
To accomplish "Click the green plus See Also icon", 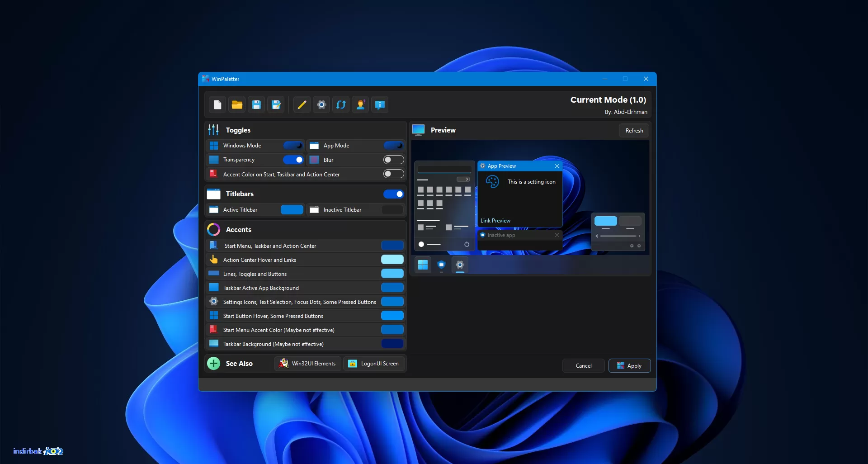I will click(213, 363).
